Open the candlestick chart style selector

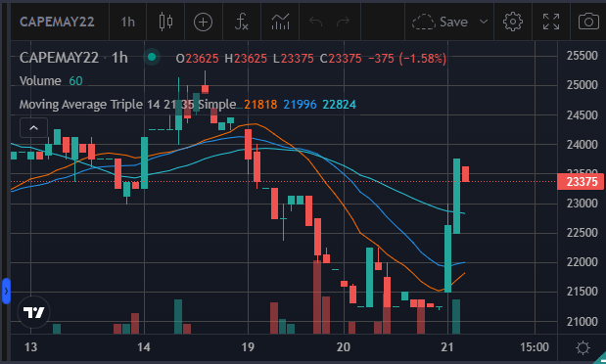[x=165, y=22]
